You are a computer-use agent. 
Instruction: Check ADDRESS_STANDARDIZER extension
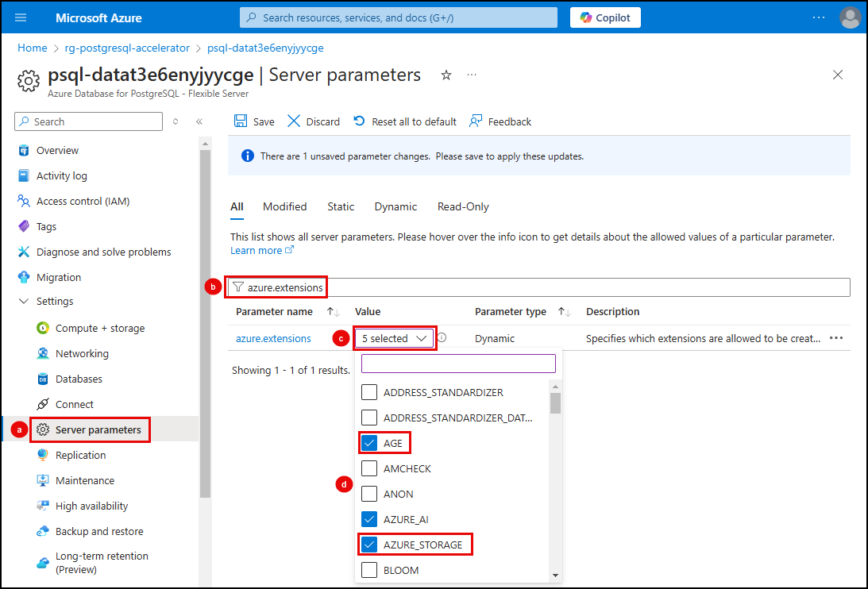[369, 392]
